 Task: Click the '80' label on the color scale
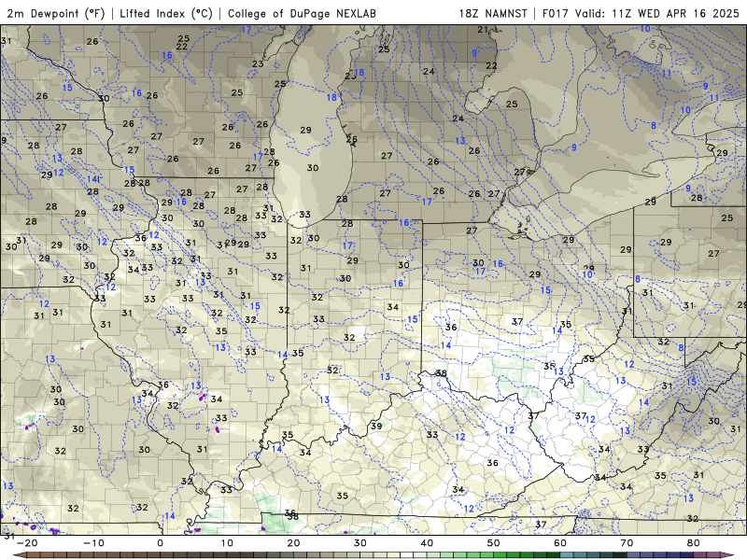[x=694, y=543]
